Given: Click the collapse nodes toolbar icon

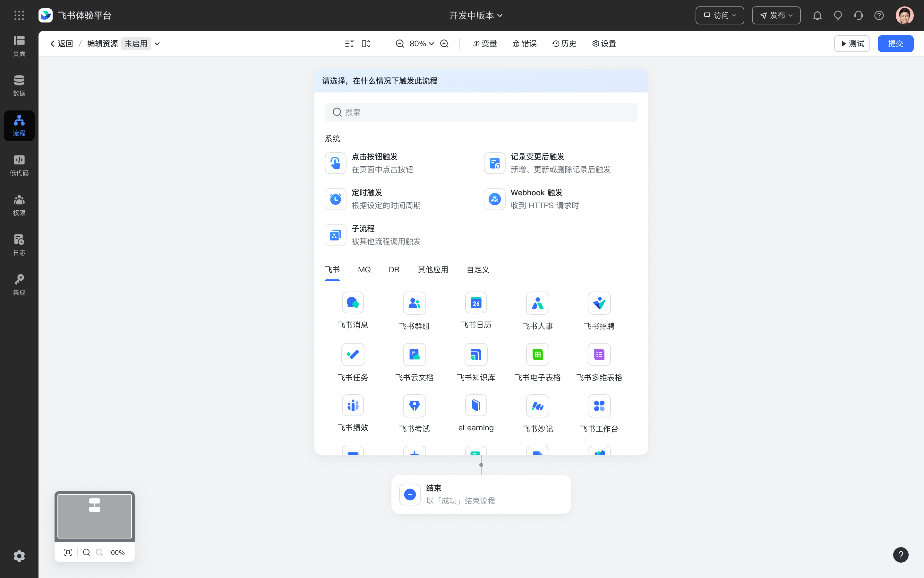Looking at the screenshot, I should 349,44.
